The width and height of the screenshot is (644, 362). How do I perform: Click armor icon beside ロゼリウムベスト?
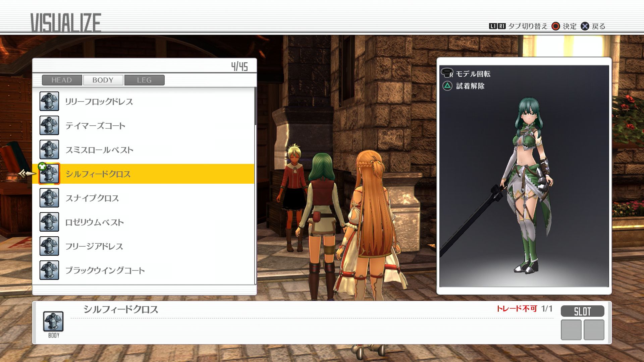coord(49,222)
